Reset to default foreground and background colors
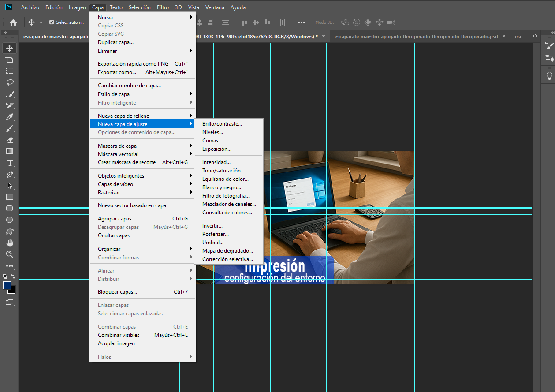Viewport: 555px width, 392px height. (x=5, y=276)
